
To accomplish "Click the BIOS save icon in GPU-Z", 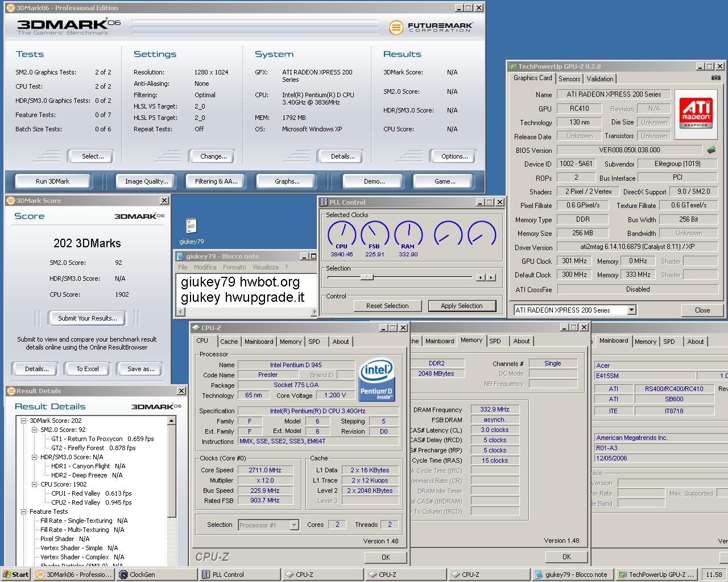I will tap(712, 150).
